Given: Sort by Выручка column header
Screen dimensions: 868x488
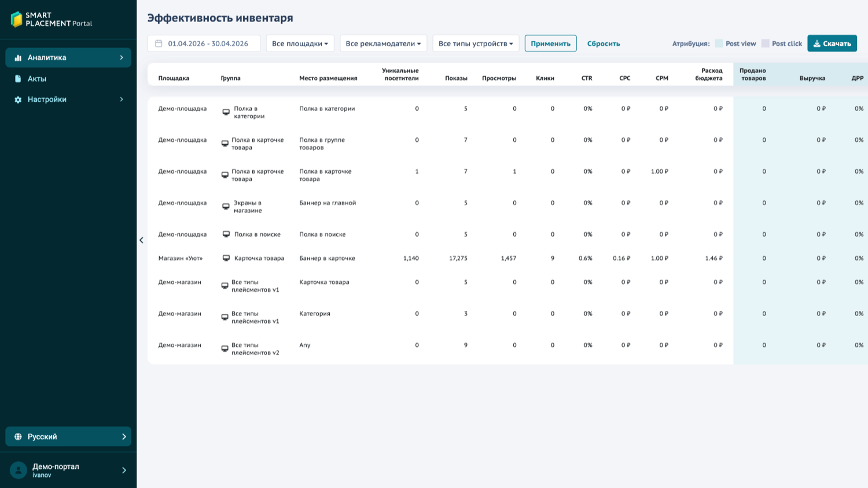Looking at the screenshot, I should [812, 78].
